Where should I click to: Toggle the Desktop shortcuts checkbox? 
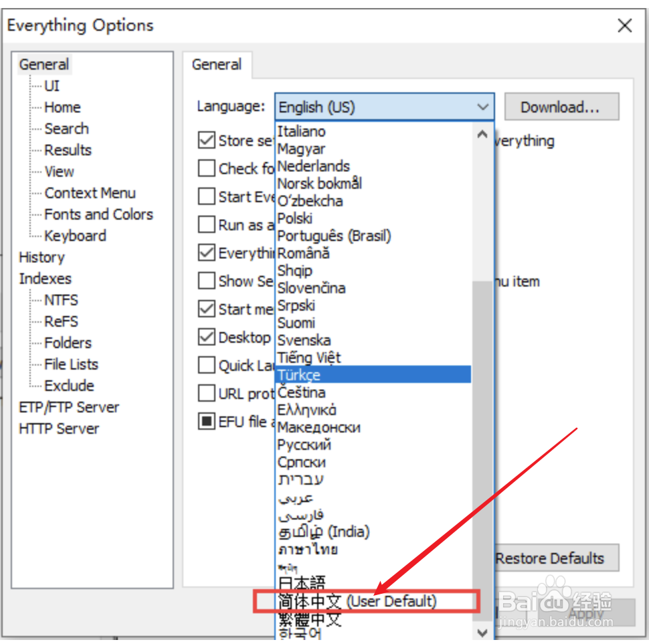(206, 337)
